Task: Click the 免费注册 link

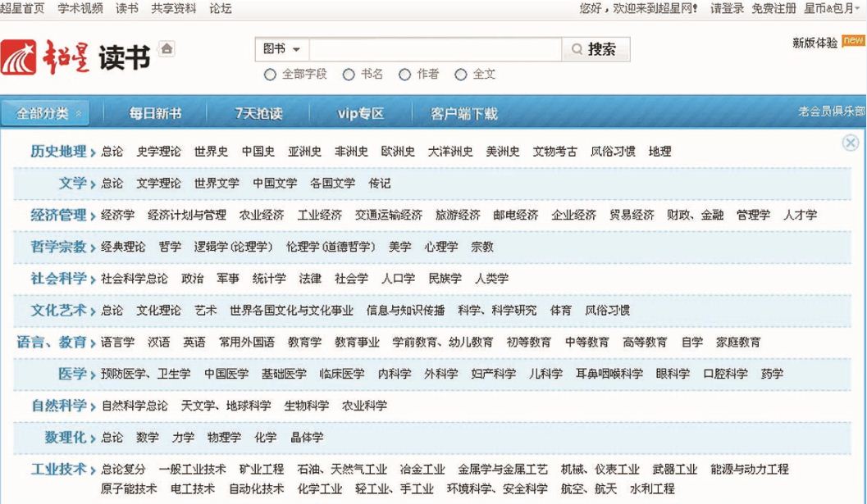Action: (x=773, y=8)
